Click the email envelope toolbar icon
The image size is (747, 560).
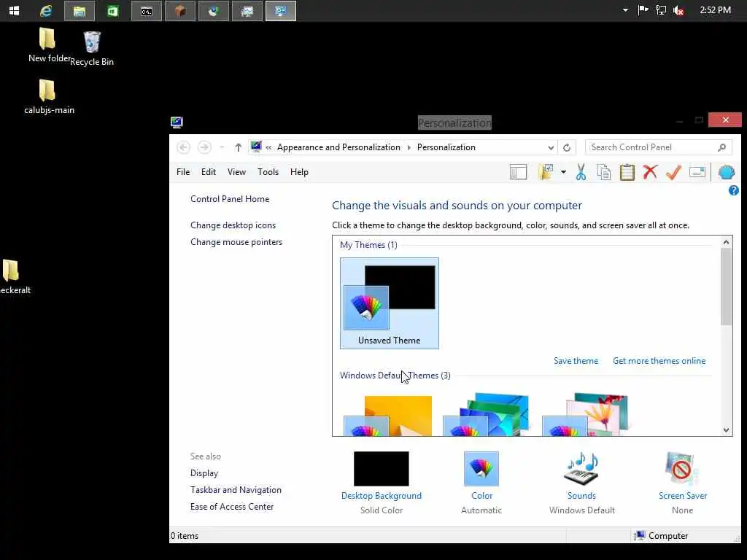[x=697, y=172]
